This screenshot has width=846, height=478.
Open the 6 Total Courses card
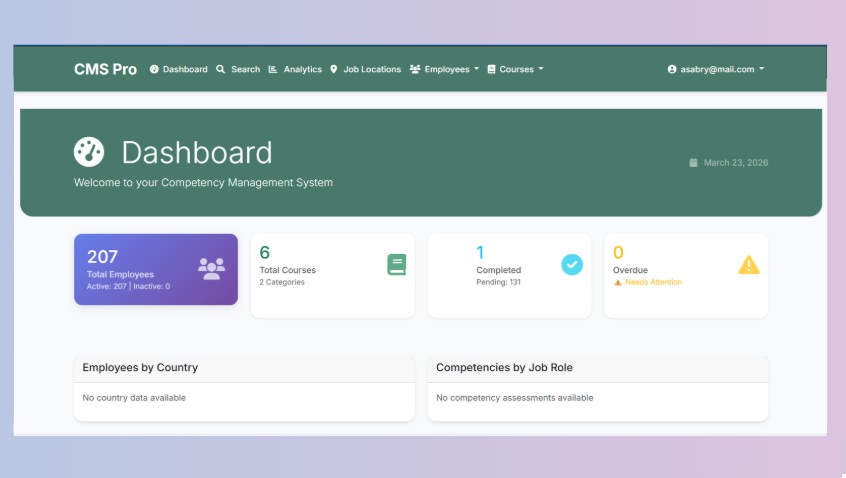pyautogui.click(x=333, y=276)
